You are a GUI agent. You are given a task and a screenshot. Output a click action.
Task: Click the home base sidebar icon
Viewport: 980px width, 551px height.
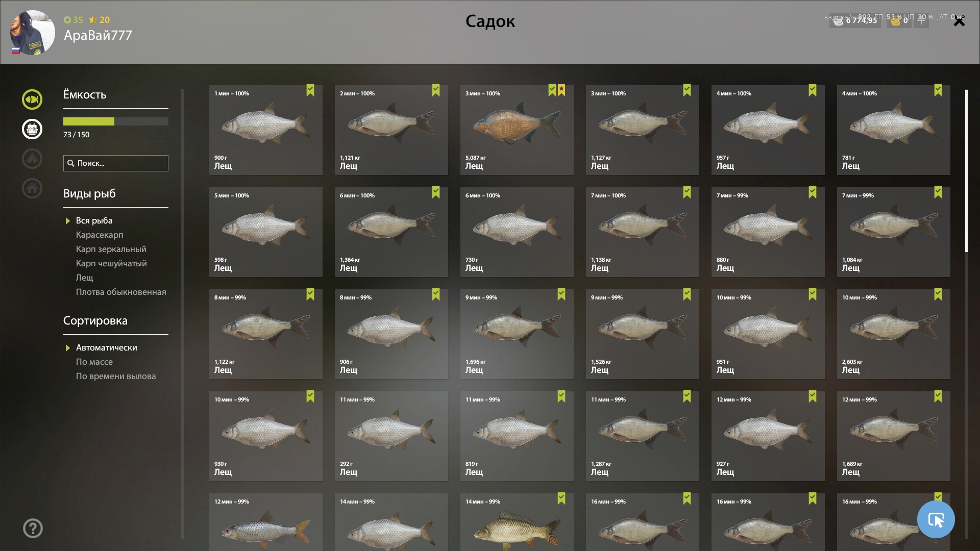coord(32,188)
